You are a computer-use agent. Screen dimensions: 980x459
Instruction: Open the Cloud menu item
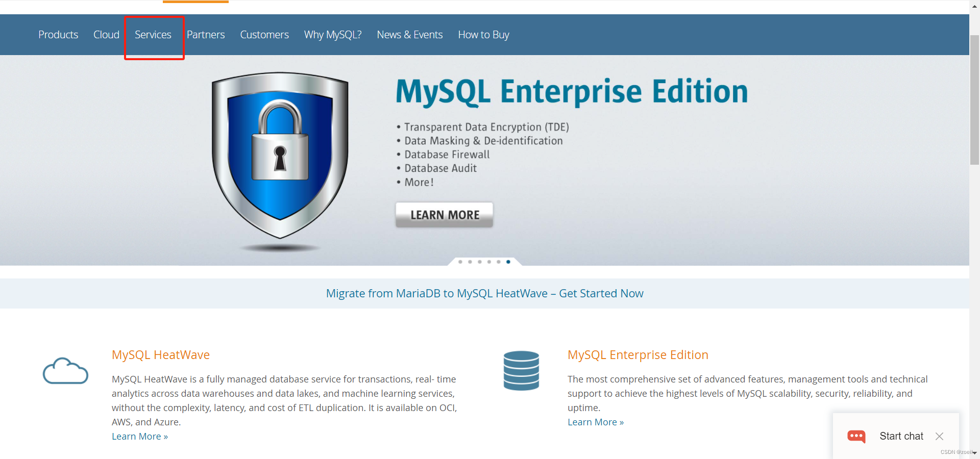click(106, 35)
